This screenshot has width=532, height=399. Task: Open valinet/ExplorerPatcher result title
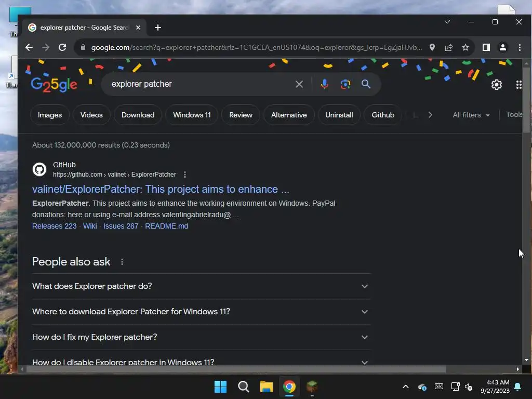(161, 189)
